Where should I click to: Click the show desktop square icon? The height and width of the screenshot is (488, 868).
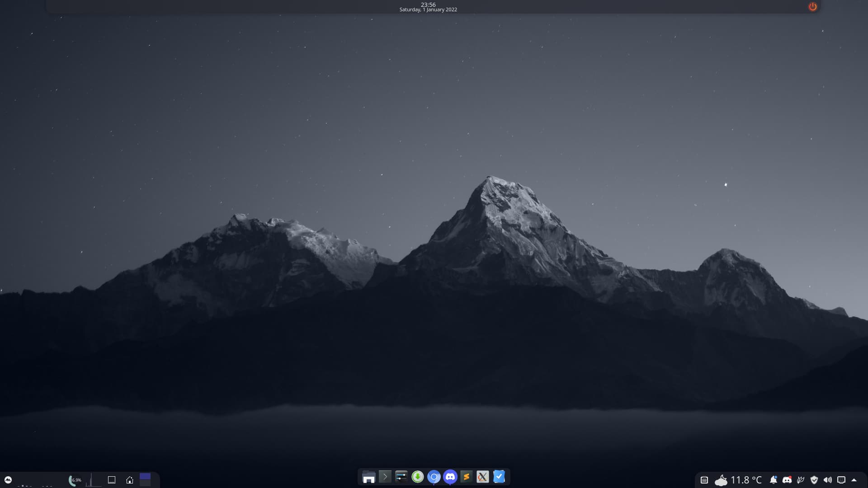point(112,480)
